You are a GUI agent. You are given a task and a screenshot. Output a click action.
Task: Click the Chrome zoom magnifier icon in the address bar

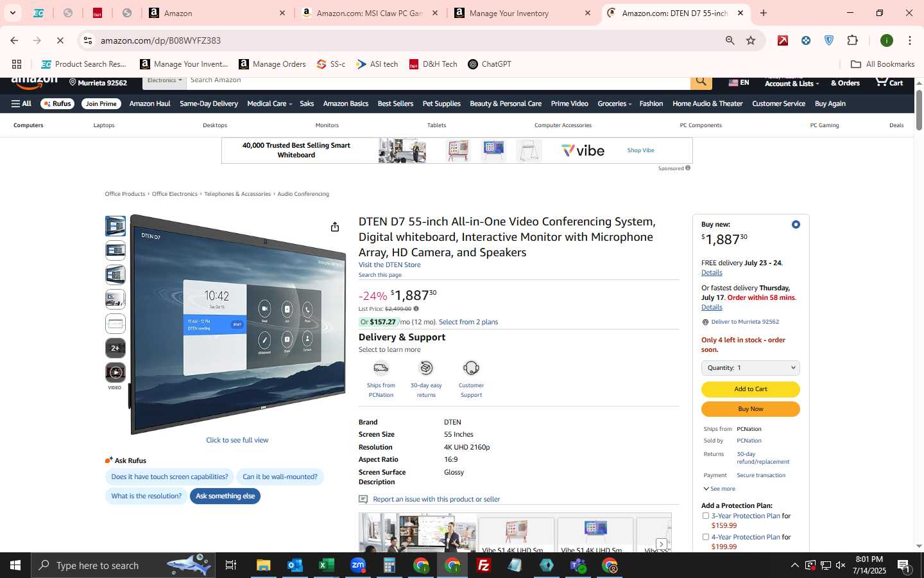(x=730, y=40)
